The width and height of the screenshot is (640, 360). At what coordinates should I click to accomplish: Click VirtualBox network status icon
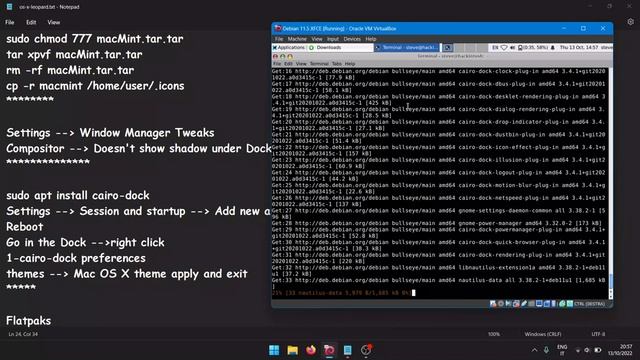pos(516,304)
